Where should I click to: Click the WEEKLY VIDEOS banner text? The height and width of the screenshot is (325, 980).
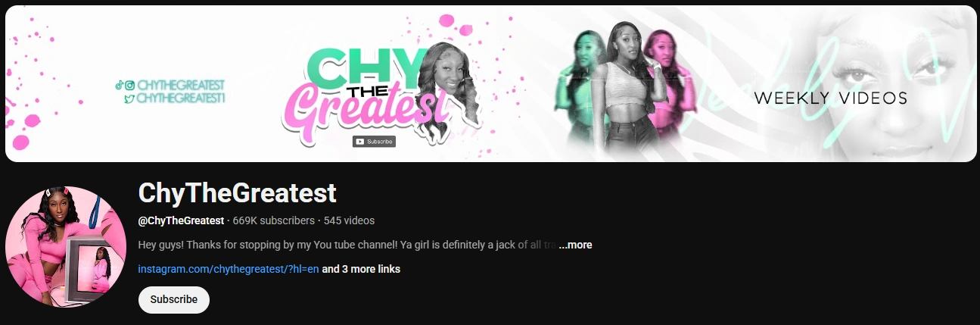point(830,98)
